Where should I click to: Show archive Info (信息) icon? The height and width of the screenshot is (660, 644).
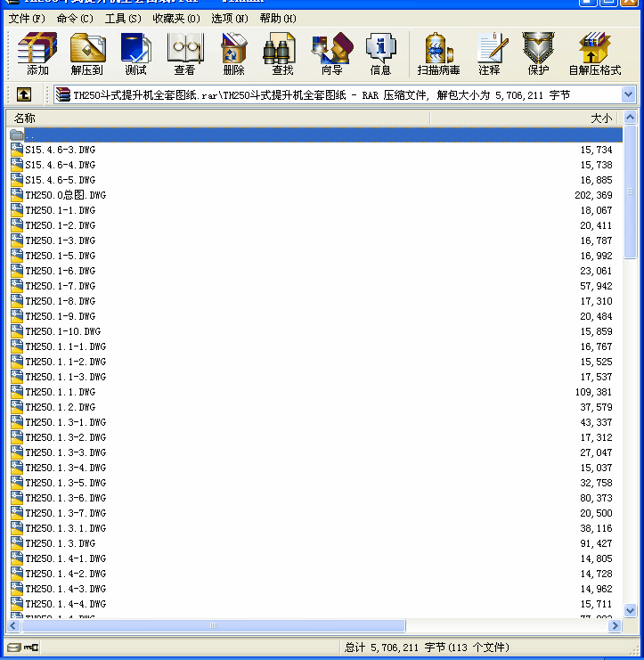(380, 53)
